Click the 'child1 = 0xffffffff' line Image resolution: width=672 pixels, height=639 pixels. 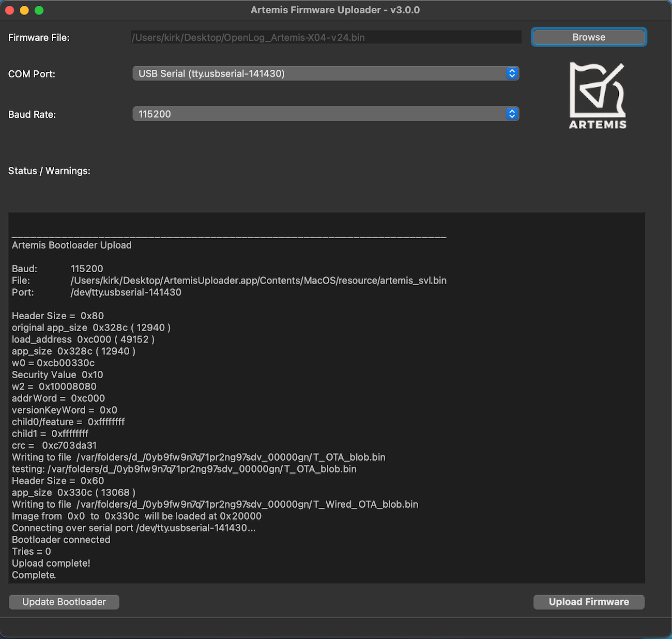(50, 433)
